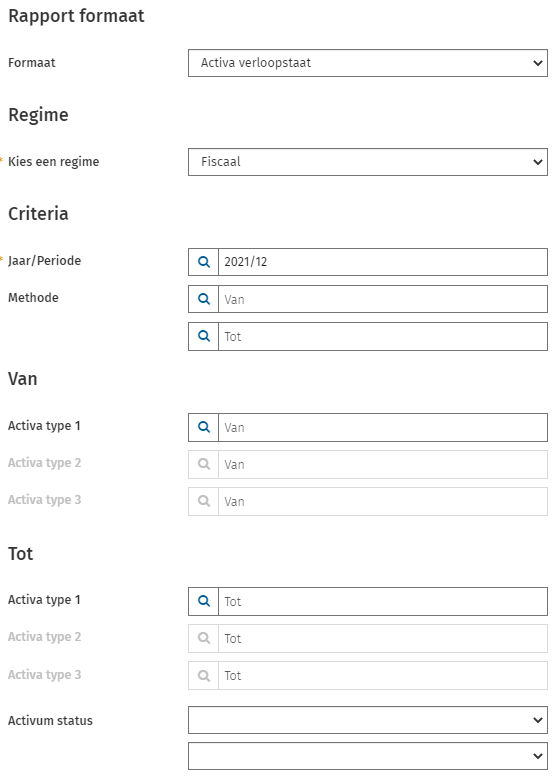The height and width of the screenshot is (776, 554).
Task: Click the disabled Activa type 3 Van search icon
Action: (x=203, y=501)
